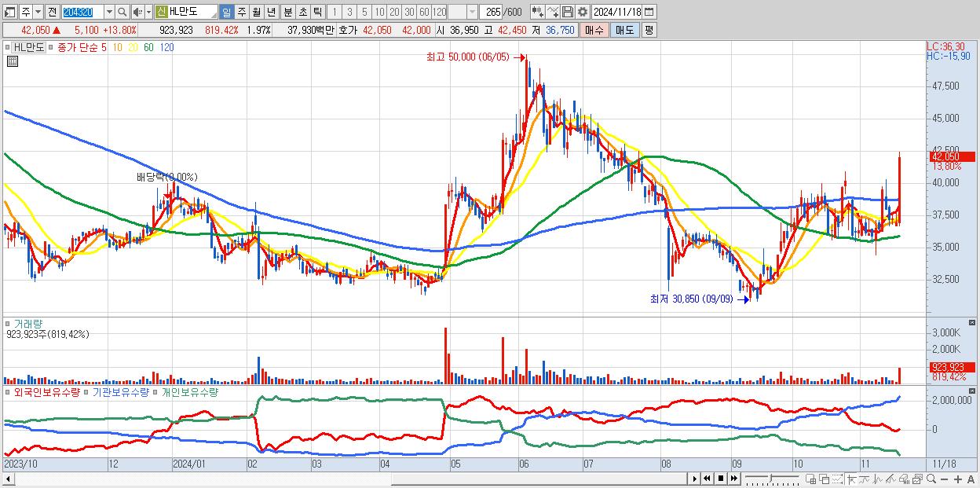The image size is (980, 488).
Task: Open the dropdown next to the speaker icon
Action: point(148,12)
